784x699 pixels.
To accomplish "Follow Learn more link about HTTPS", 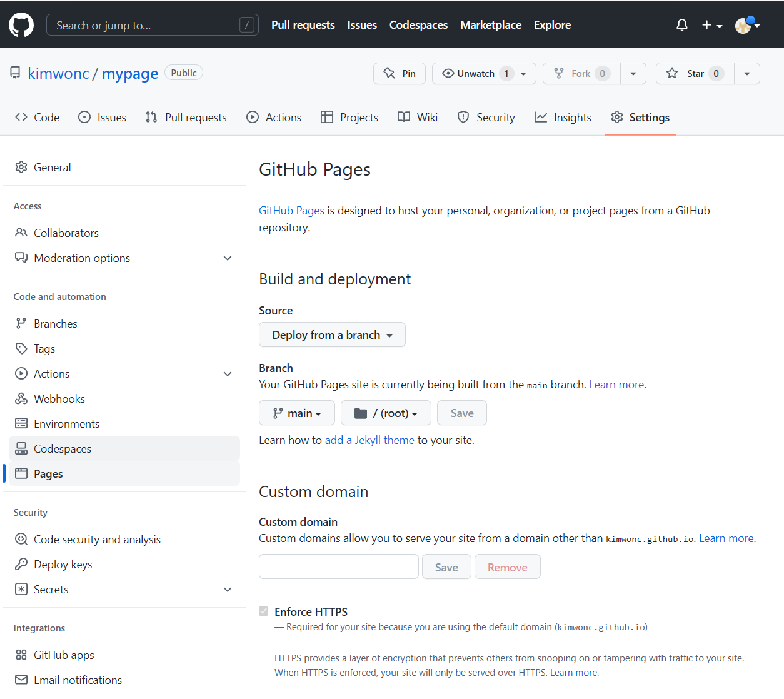I will pyautogui.click(x=573, y=673).
